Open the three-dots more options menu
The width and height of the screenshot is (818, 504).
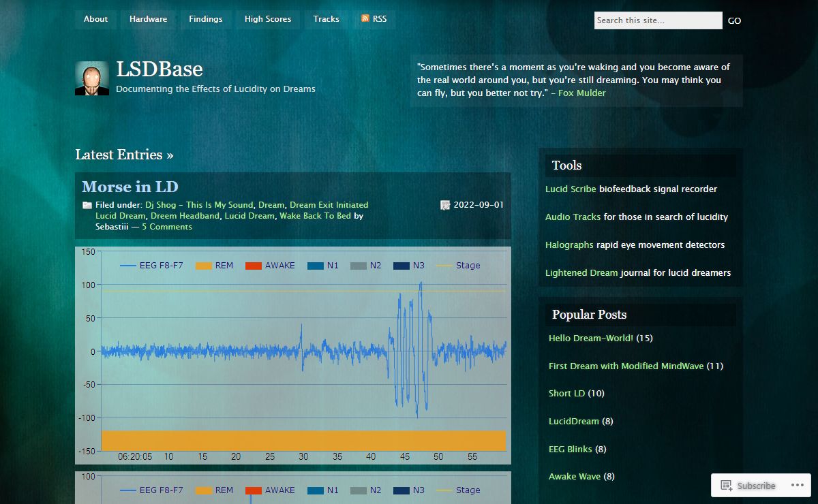(x=797, y=486)
